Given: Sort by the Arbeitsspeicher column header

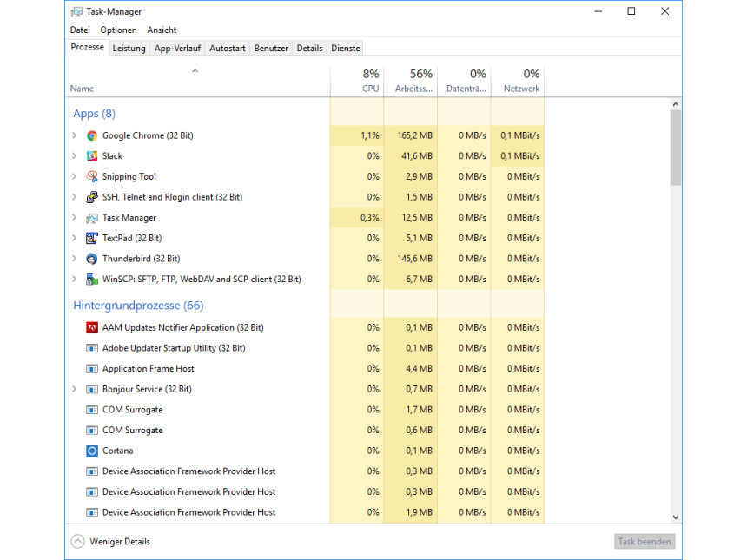Looking at the screenshot, I should click(411, 82).
